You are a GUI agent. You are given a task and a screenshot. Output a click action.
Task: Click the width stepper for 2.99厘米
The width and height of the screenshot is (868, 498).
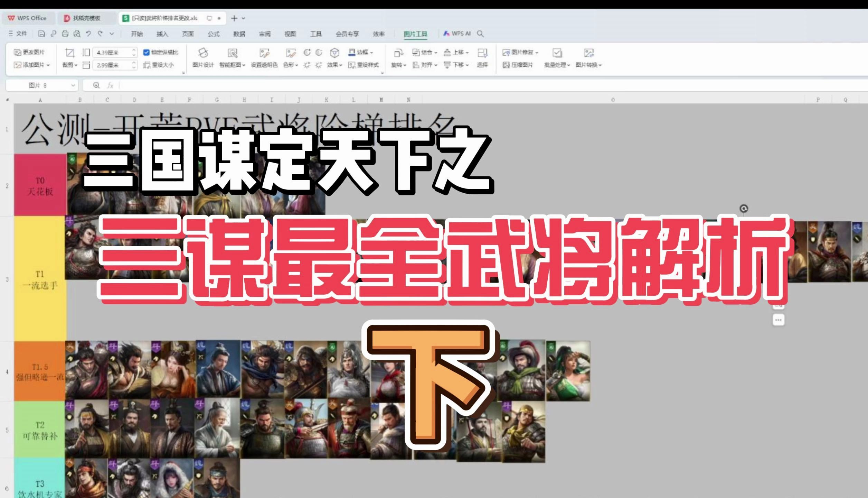(134, 65)
